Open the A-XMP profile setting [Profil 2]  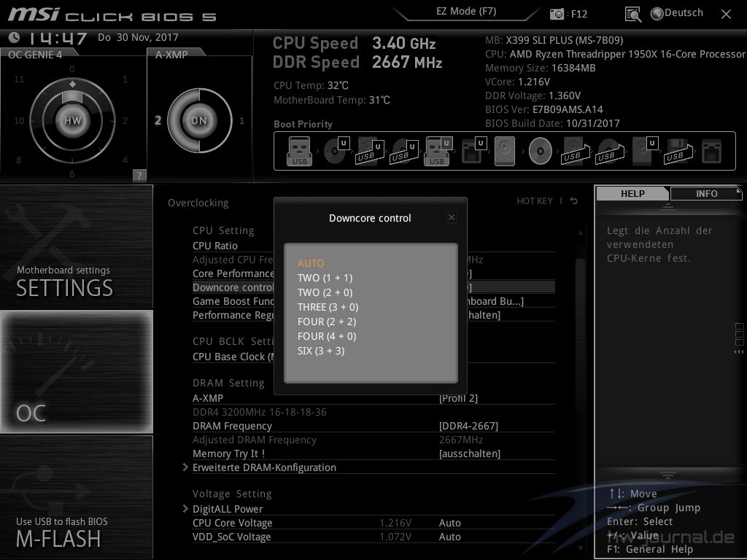pos(458,398)
